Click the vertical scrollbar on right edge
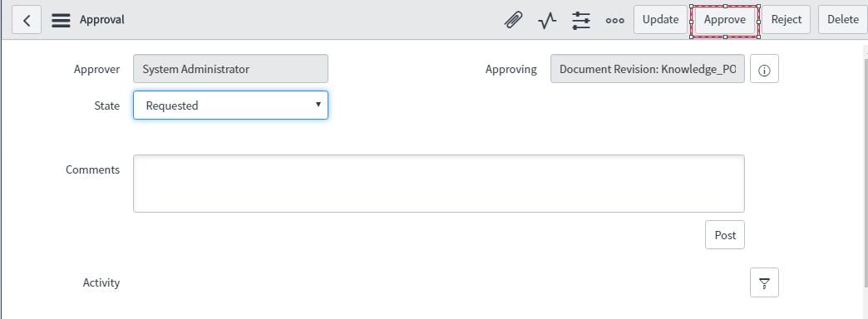The width and height of the screenshot is (868, 319). [x=866, y=166]
